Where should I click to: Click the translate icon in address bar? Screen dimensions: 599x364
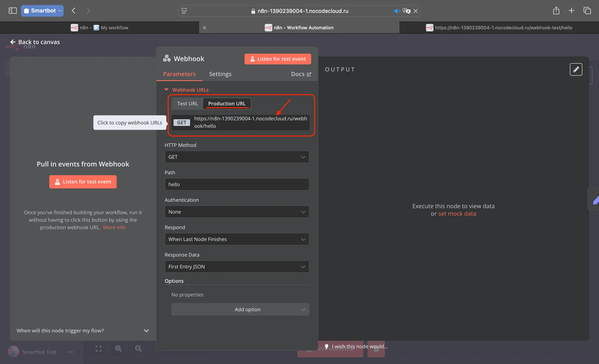tap(406, 11)
